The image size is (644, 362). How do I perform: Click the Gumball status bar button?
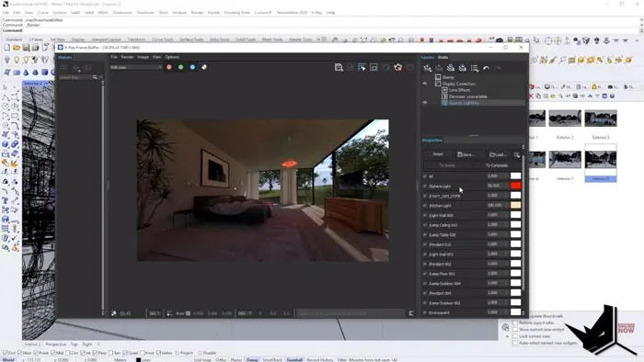pyautogui.click(x=294, y=359)
